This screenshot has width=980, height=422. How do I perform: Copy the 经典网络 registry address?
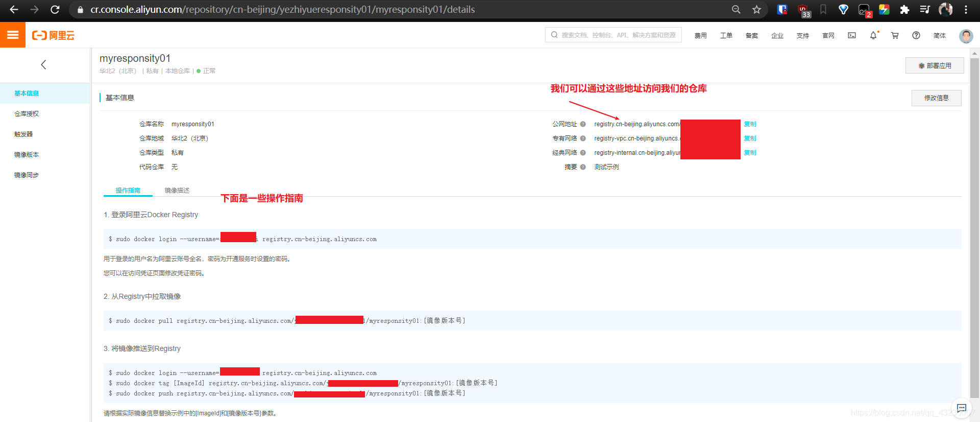pyautogui.click(x=750, y=153)
